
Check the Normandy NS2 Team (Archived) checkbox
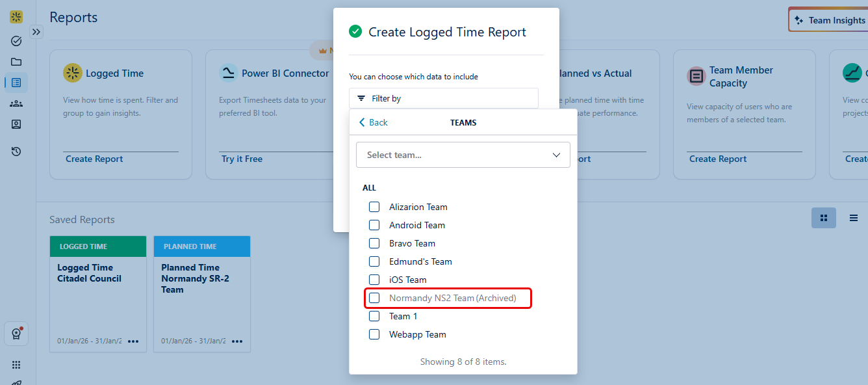pos(374,298)
